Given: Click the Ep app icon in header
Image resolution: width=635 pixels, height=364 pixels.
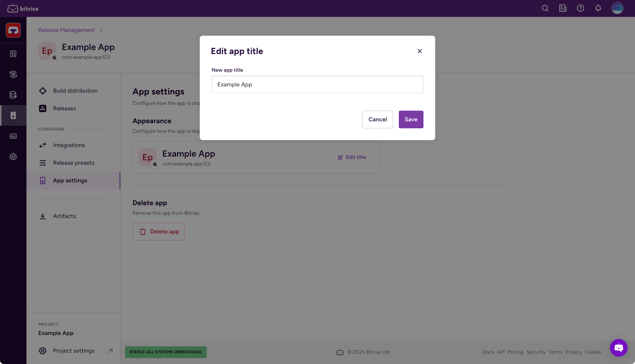Looking at the screenshot, I should (x=47, y=51).
